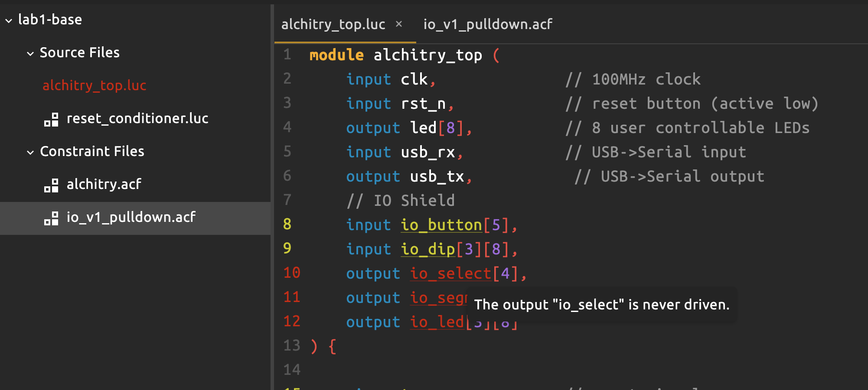This screenshot has height=390, width=868.
Task: Click warning line number 8 in gutter
Action: [287, 224]
